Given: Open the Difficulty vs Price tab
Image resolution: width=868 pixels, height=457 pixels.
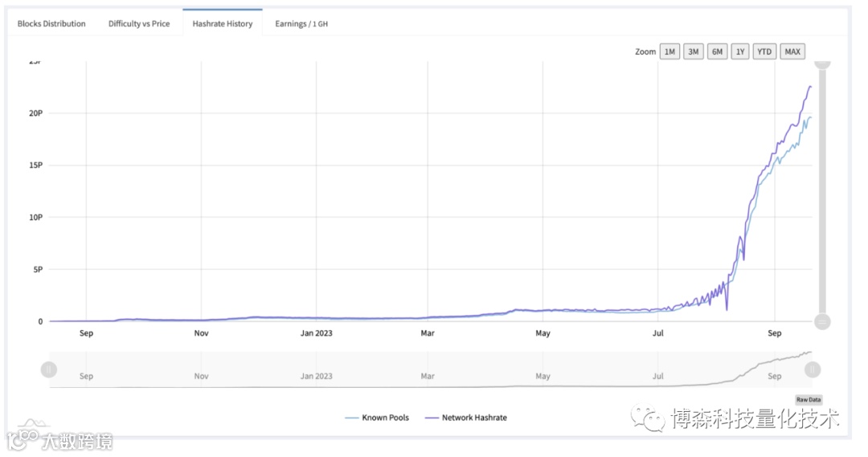Looking at the screenshot, I should tap(139, 24).
